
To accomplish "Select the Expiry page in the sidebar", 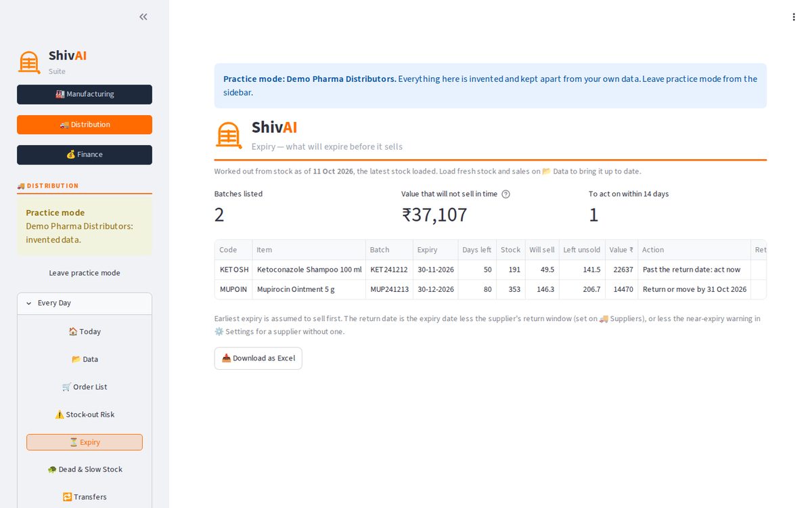I will pyautogui.click(x=85, y=442).
